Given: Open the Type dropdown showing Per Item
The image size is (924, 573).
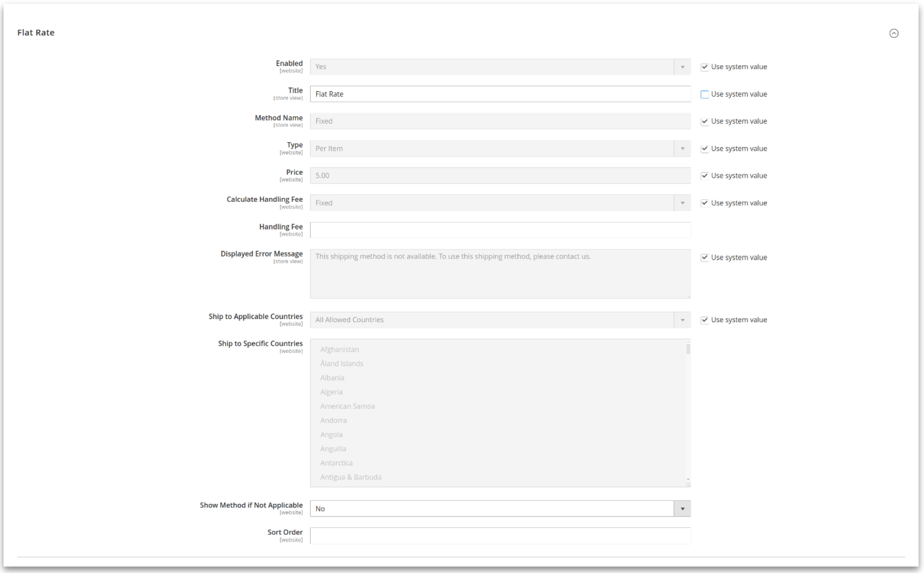Looking at the screenshot, I should (682, 148).
